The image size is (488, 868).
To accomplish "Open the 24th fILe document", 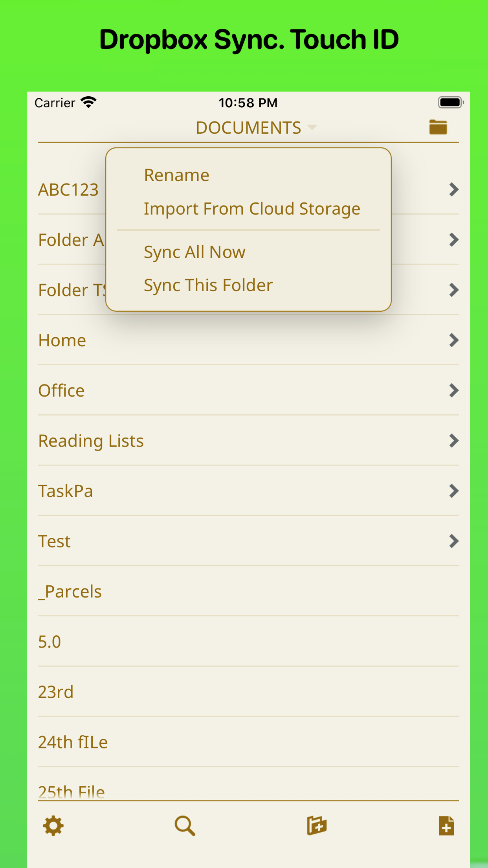I will [x=73, y=742].
